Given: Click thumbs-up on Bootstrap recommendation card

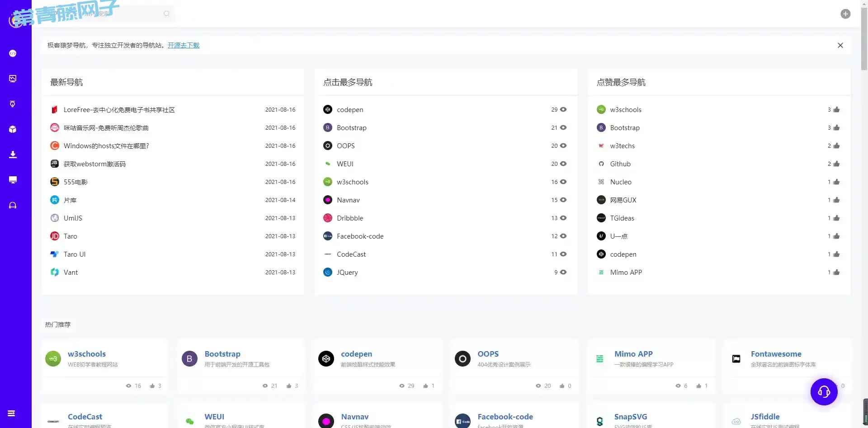Looking at the screenshot, I should pos(289,386).
